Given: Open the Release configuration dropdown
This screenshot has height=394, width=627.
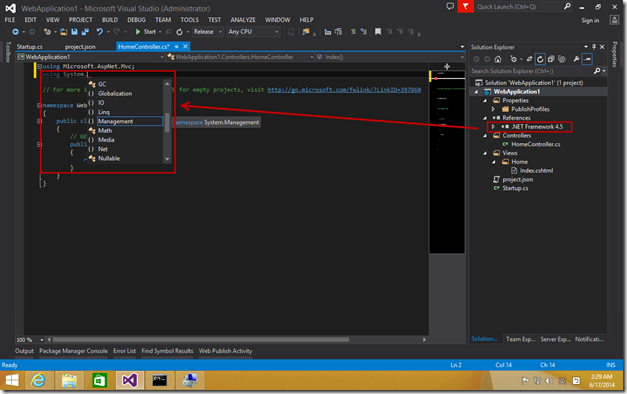Looking at the screenshot, I should coord(208,32).
